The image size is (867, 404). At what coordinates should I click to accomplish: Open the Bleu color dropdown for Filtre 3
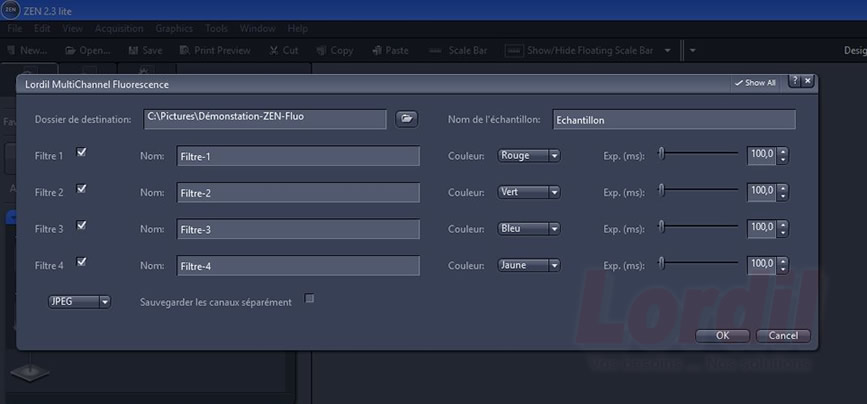pyautogui.click(x=529, y=229)
